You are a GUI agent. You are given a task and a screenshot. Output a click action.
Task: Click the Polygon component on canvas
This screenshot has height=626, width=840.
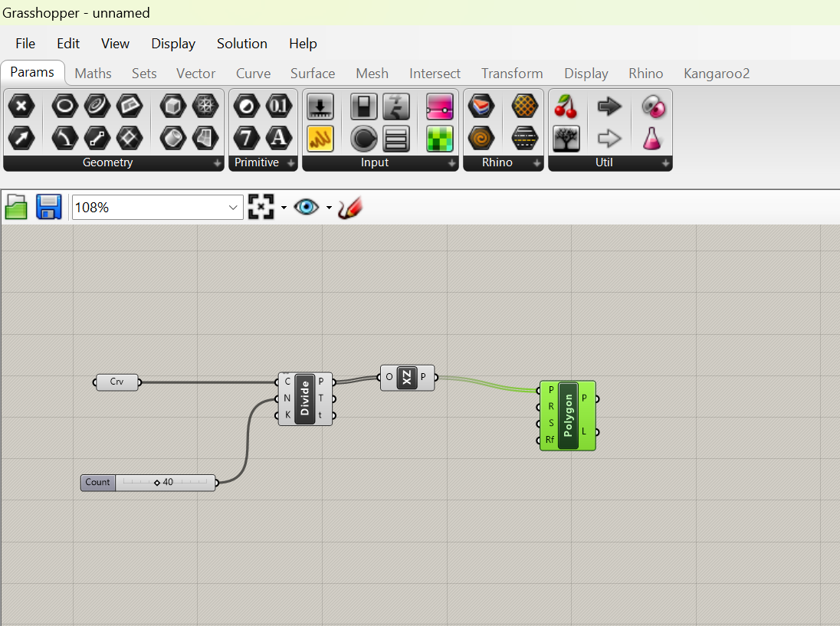point(568,416)
